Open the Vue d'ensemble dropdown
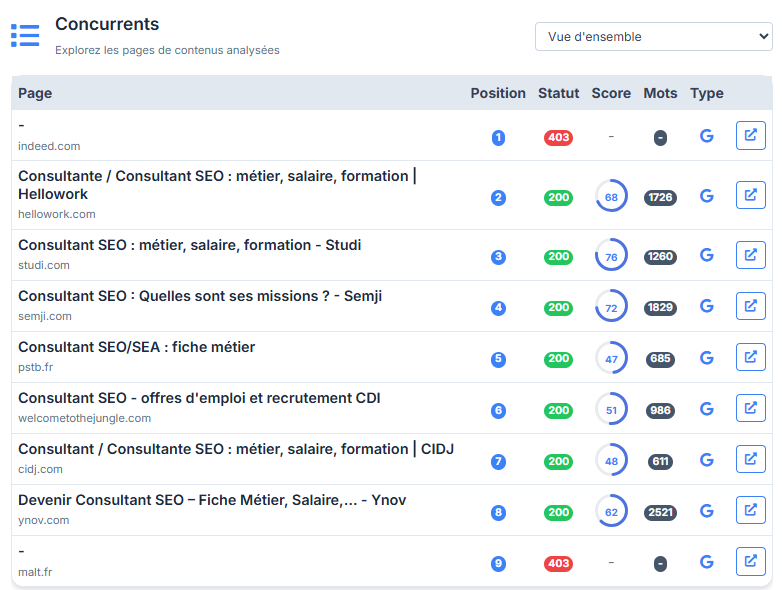 pyautogui.click(x=653, y=36)
